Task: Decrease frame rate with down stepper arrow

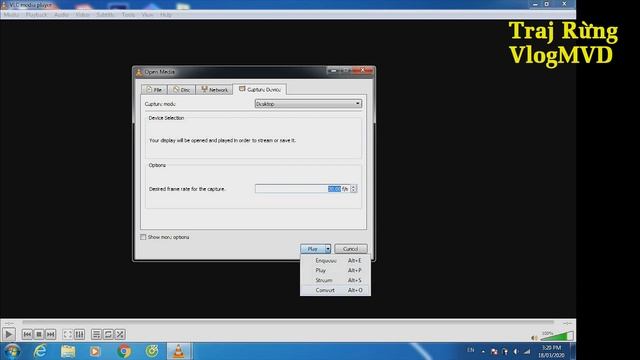Action: [x=354, y=191]
